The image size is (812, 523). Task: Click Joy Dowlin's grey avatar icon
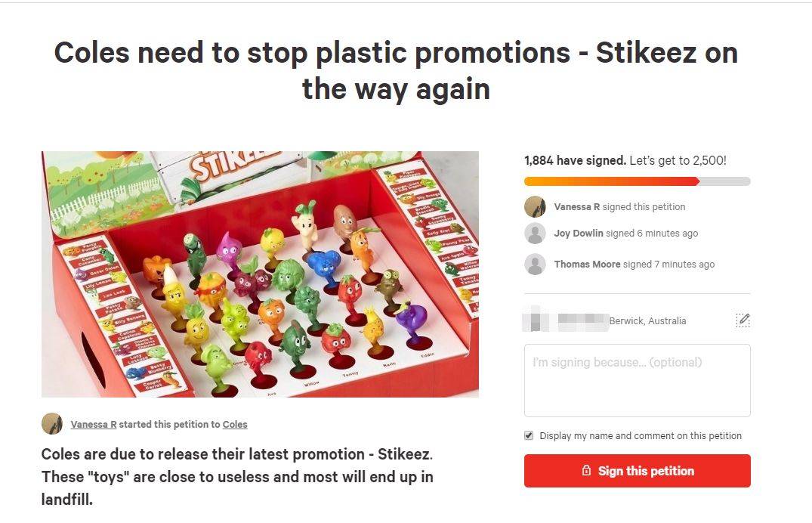pos(535,234)
